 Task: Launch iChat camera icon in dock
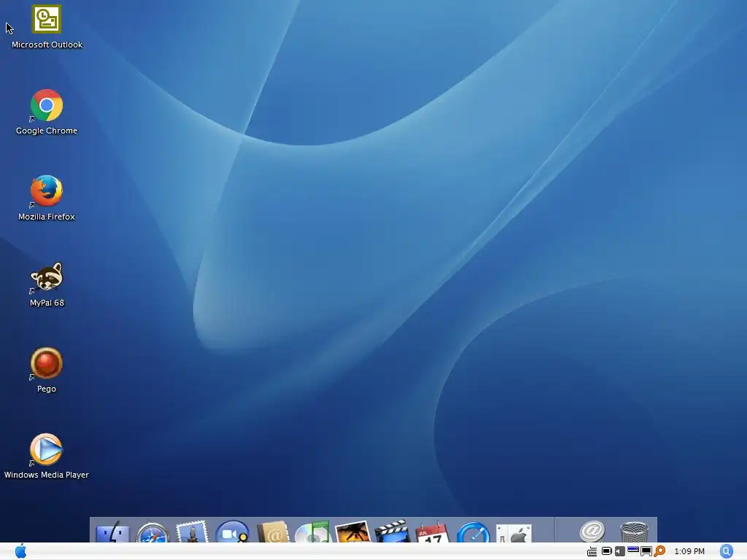pyautogui.click(x=233, y=532)
